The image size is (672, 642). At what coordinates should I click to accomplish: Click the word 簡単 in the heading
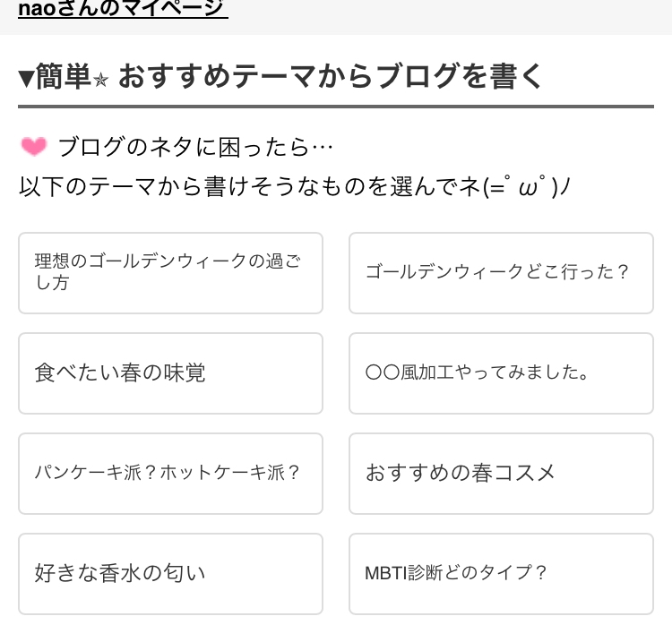(65, 78)
